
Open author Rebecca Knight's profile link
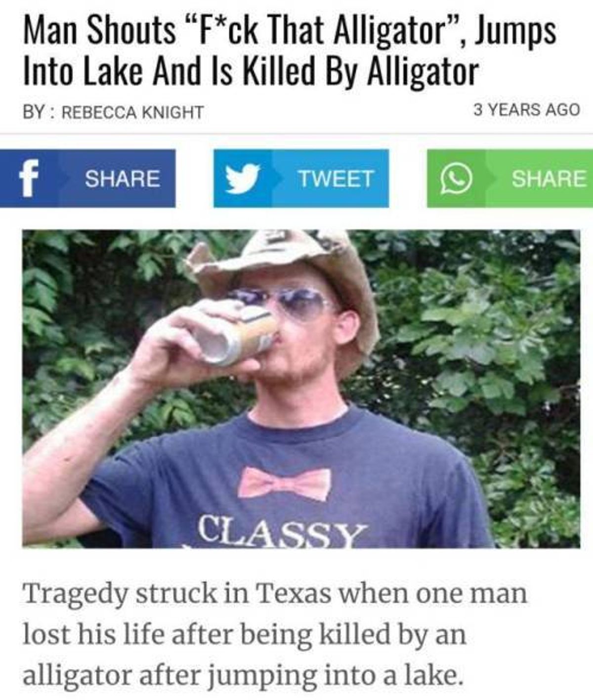(x=132, y=112)
